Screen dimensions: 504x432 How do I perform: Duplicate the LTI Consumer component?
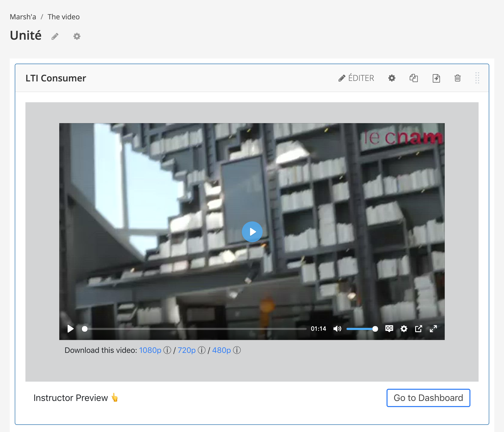(x=414, y=78)
